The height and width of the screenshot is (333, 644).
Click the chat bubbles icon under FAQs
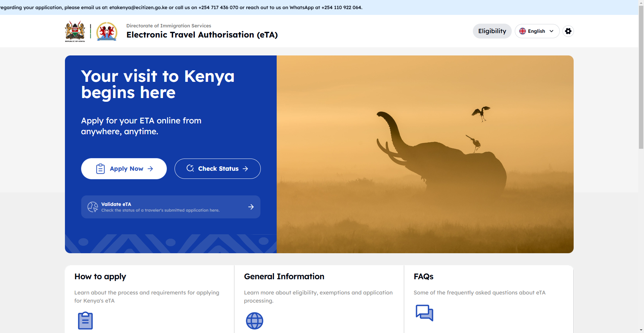424,313
